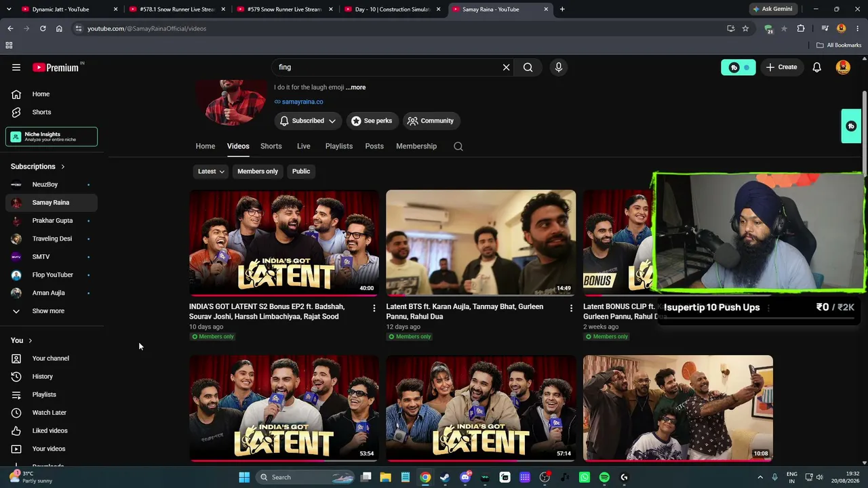Show hidden system tray icons

pos(759,477)
